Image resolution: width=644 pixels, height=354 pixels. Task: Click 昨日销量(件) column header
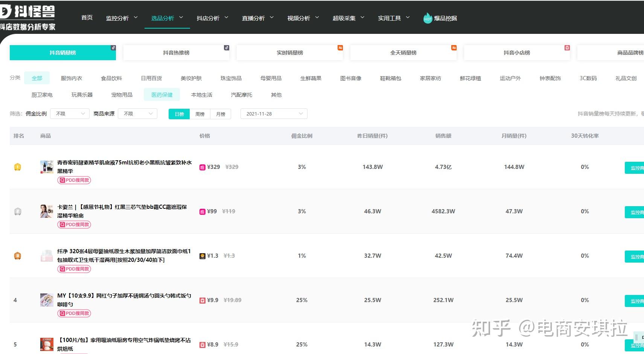click(372, 136)
